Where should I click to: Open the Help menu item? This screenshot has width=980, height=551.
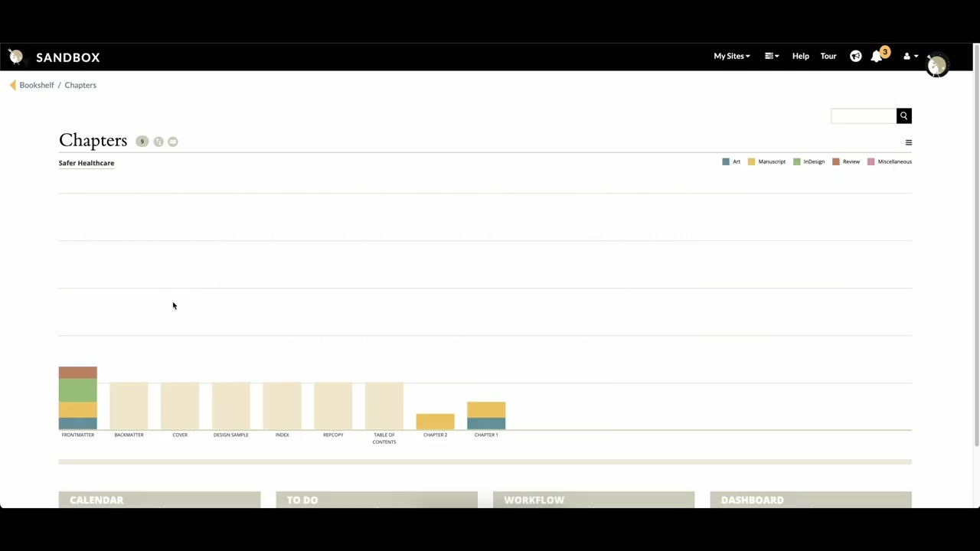pyautogui.click(x=800, y=56)
